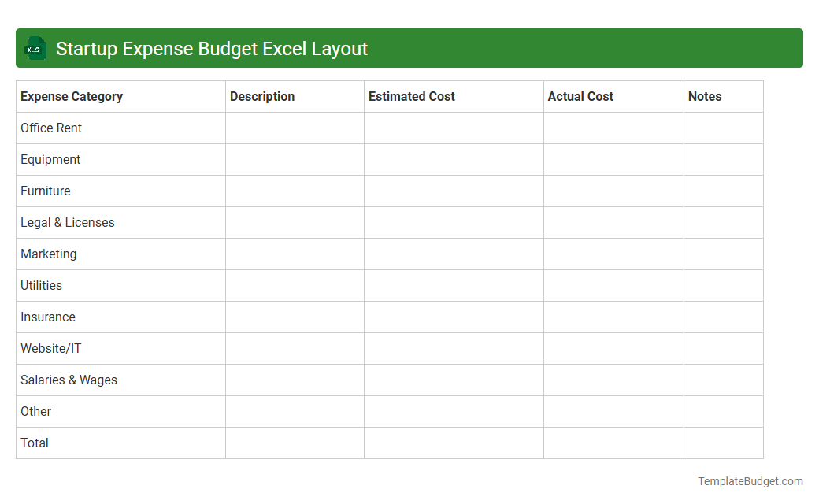
Task: Select the Estimated Cost cell for Marketing
Action: coord(454,254)
